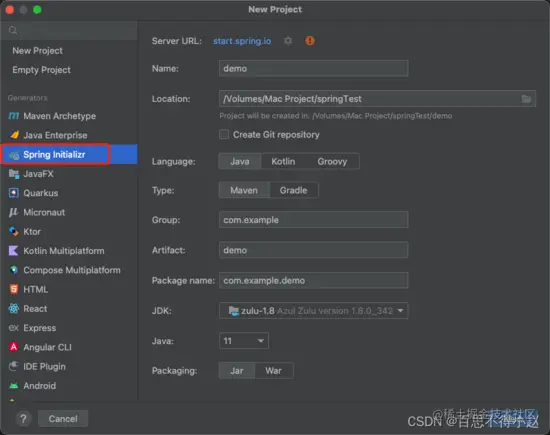The height and width of the screenshot is (435, 550).
Task: Click the Compose Multiplatform icon
Action: tap(14, 270)
